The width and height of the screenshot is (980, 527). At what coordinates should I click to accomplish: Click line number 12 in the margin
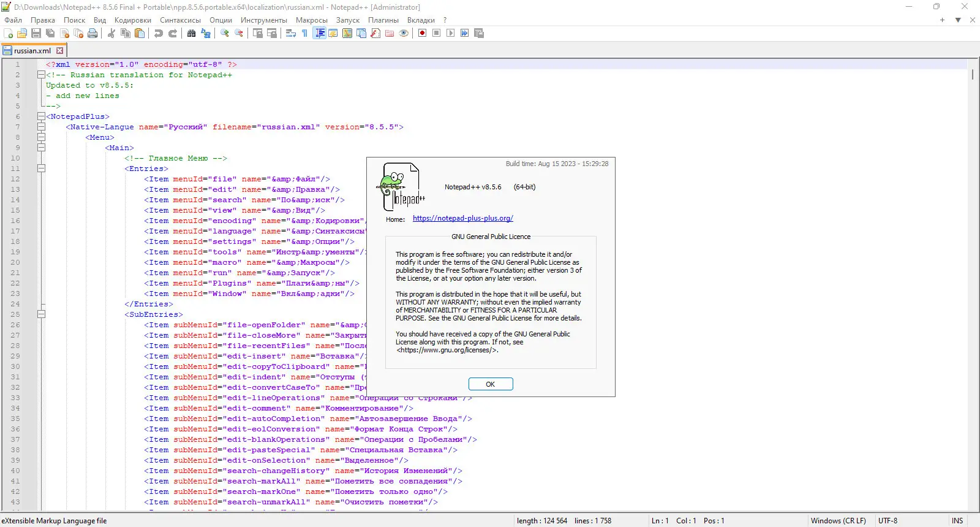pos(15,179)
